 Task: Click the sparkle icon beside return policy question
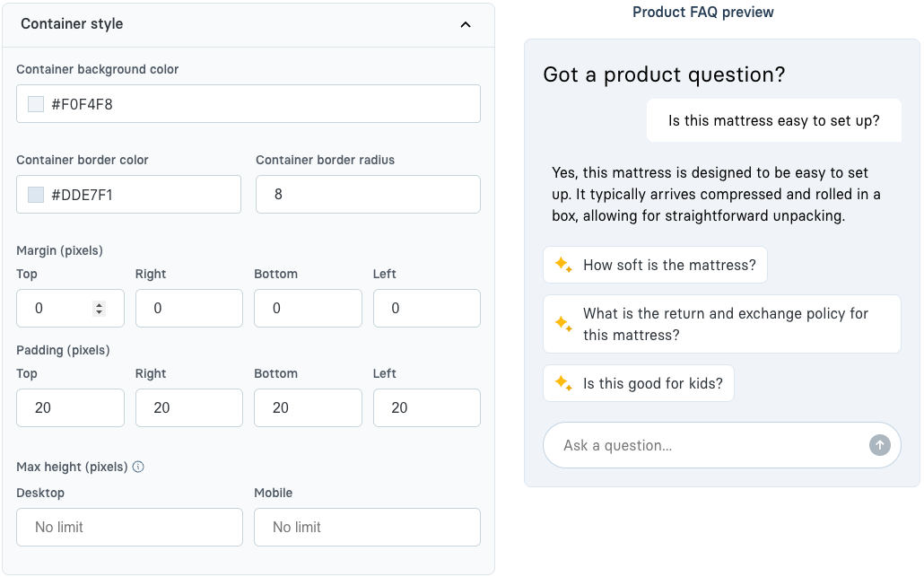(x=563, y=324)
